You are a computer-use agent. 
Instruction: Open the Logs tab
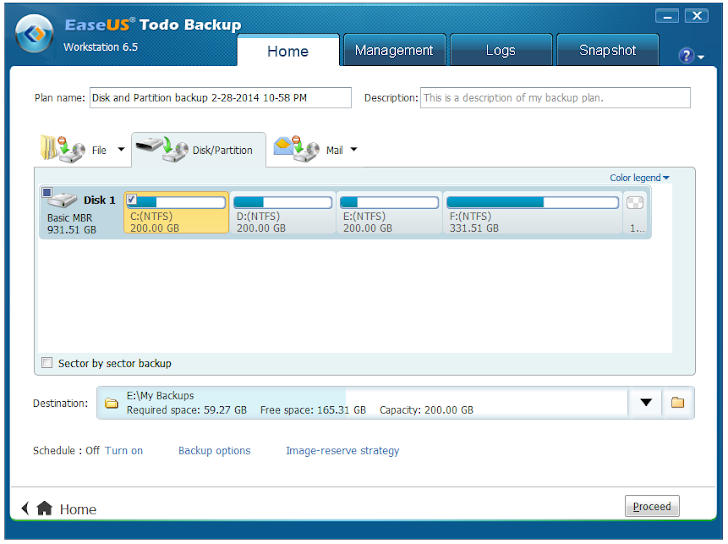pyautogui.click(x=500, y=50)
